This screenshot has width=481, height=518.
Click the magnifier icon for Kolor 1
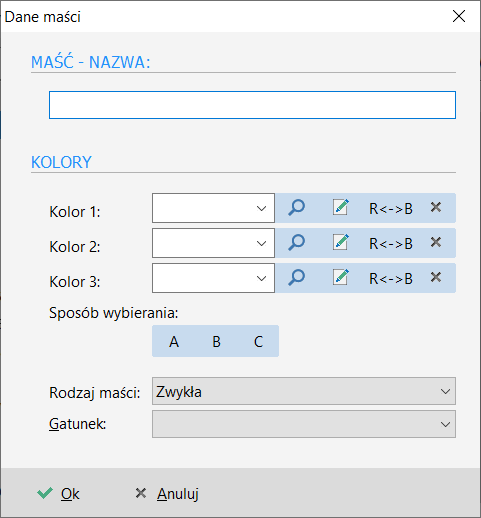296,208
